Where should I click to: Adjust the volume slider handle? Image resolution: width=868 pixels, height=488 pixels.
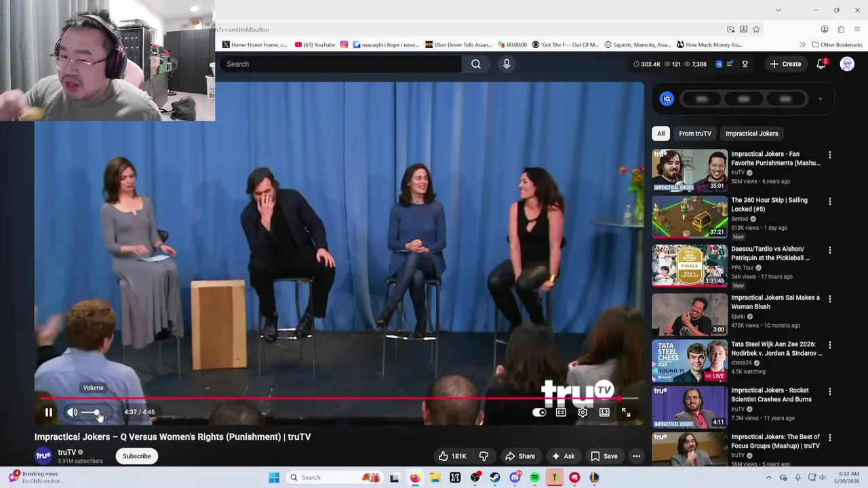point(98,412)
